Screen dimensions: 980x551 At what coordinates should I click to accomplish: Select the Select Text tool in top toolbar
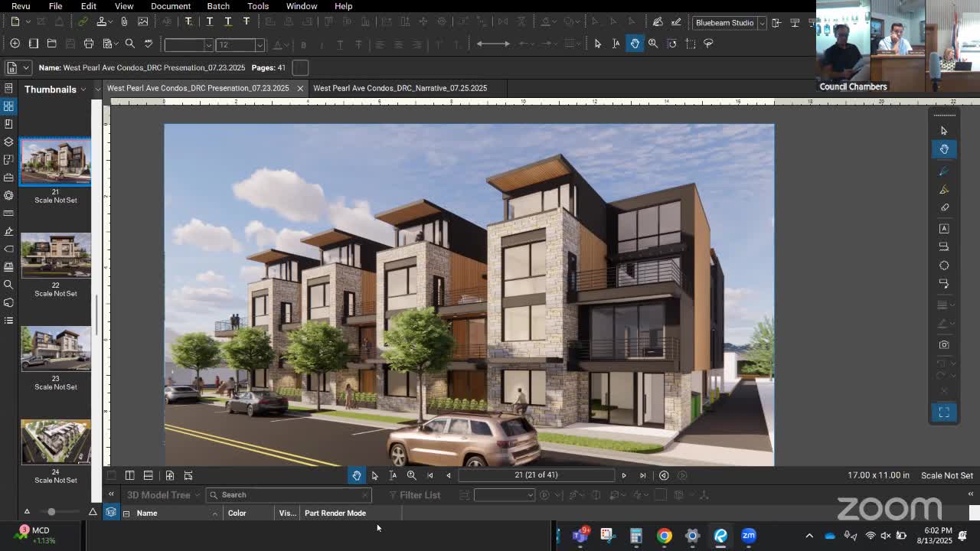coord(616,44)
